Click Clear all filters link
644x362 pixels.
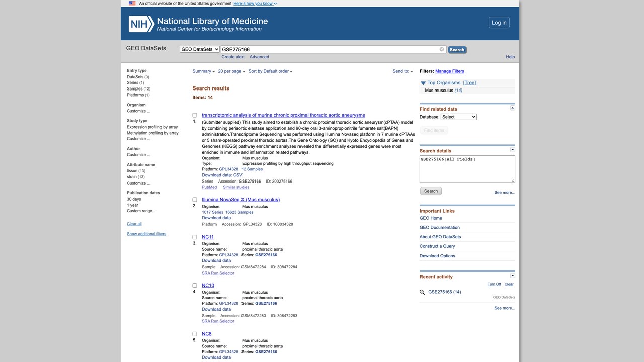click(134, 224)
